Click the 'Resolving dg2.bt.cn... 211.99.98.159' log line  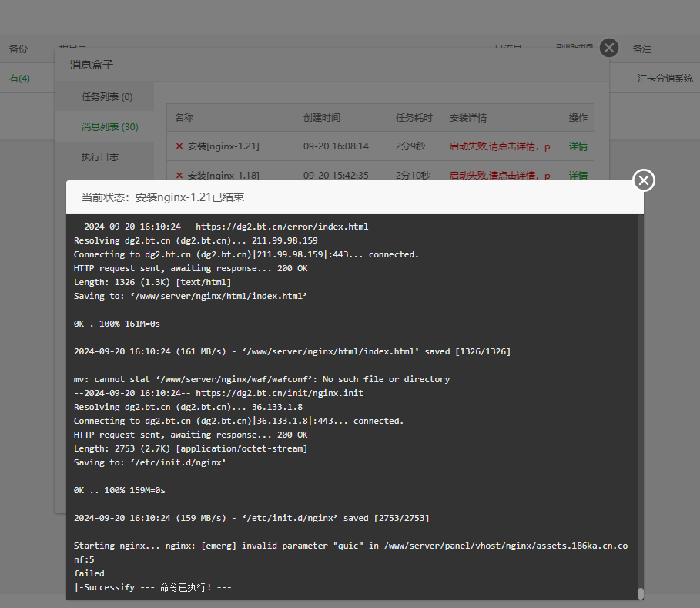196,240
